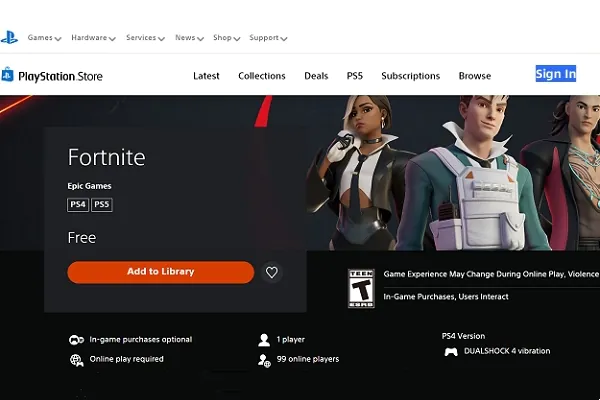Open the Latest store tab
The width and height of the screenshot is (600, 400).
(206, 76)
